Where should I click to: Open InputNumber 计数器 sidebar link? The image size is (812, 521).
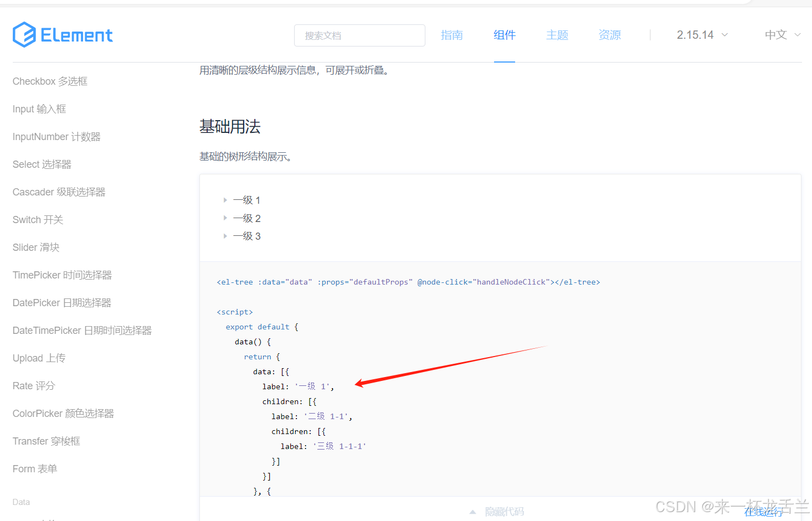click(x=56, y=137)
